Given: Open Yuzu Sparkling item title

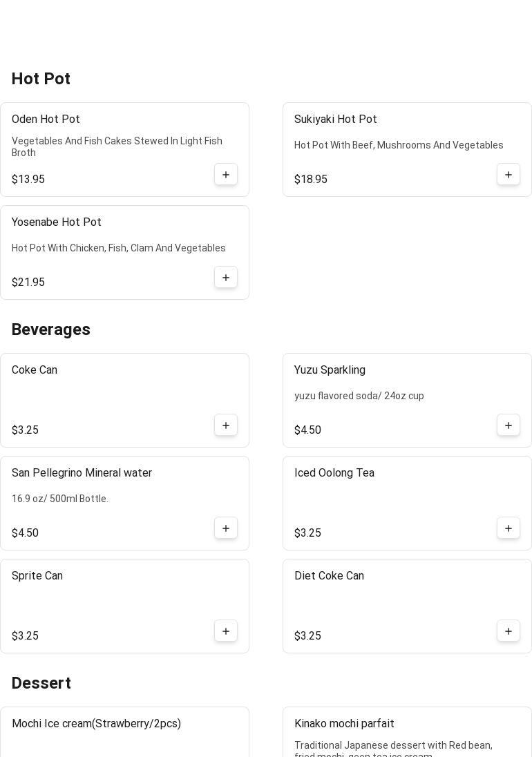Looking at the screenshot, I should [x=330, y=370].
